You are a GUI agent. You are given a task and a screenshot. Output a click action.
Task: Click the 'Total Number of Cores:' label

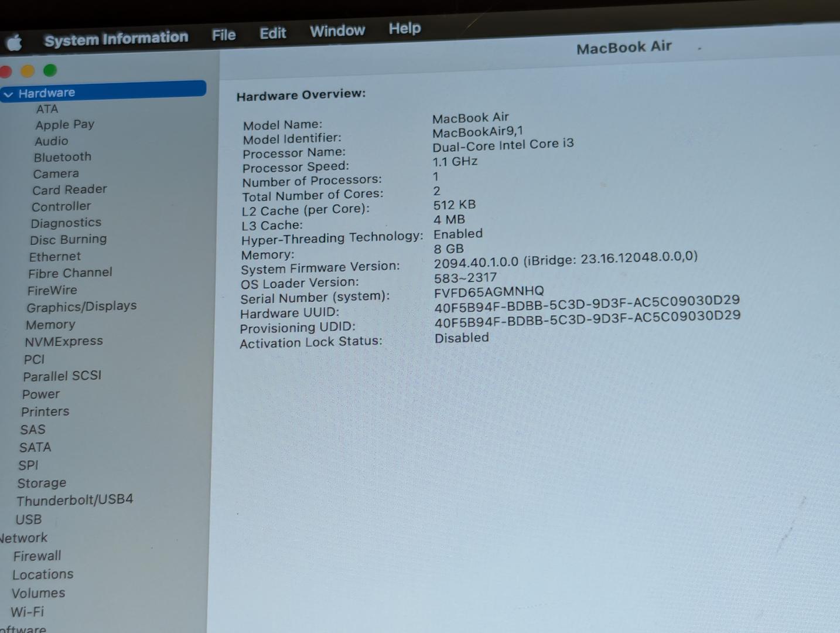(x=313, y=195)
